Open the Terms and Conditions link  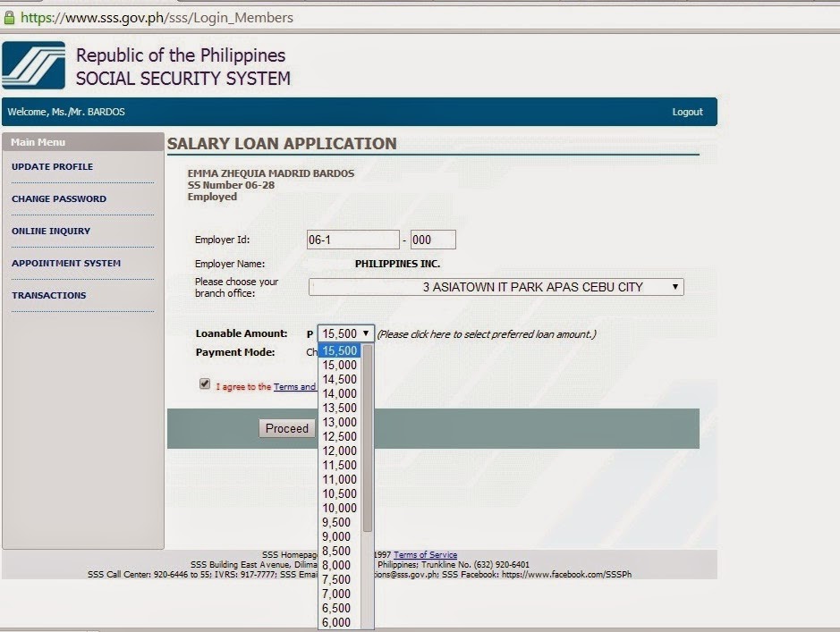click(294, 387)
